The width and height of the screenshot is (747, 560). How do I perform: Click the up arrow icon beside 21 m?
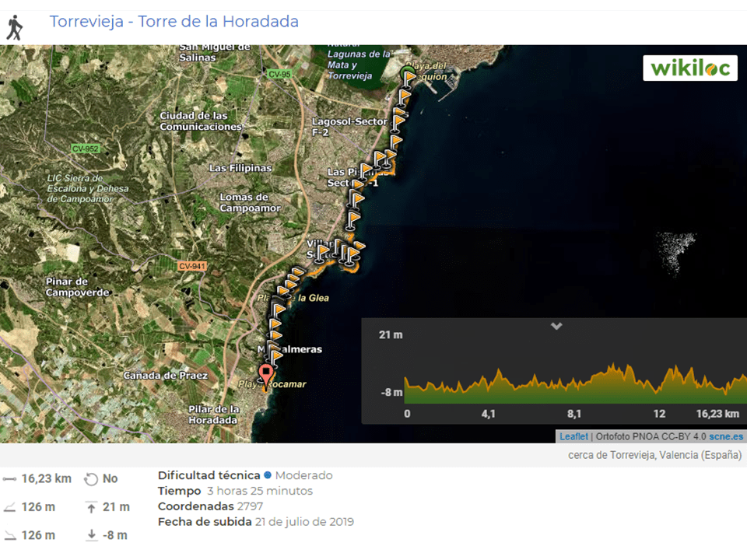coord(91,508)
